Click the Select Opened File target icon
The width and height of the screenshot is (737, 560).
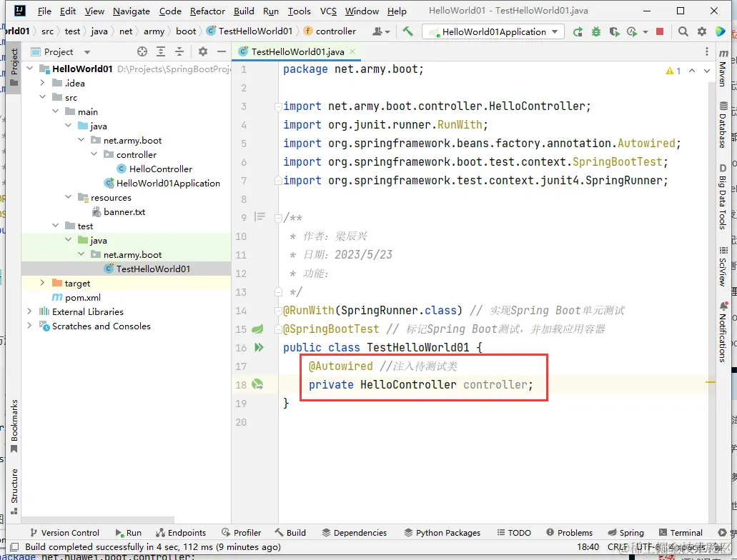coord(142,51)
